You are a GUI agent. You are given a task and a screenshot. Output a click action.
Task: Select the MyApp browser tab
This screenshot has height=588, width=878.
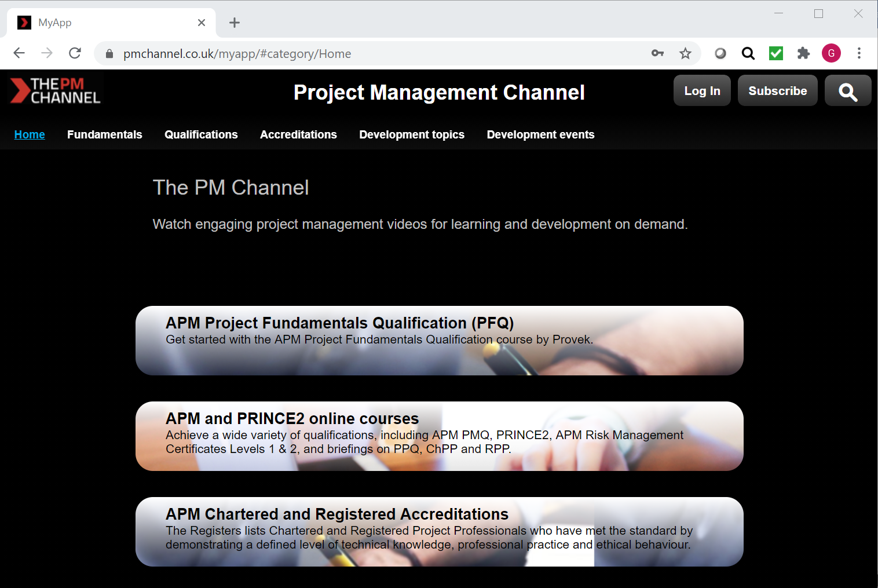(111, 23)
